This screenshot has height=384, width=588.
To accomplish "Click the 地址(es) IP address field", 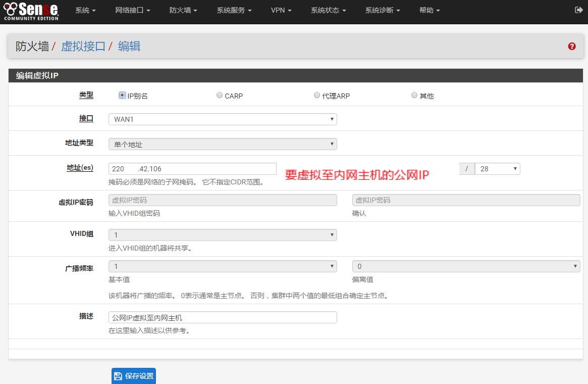I will [x=192, y=169].
